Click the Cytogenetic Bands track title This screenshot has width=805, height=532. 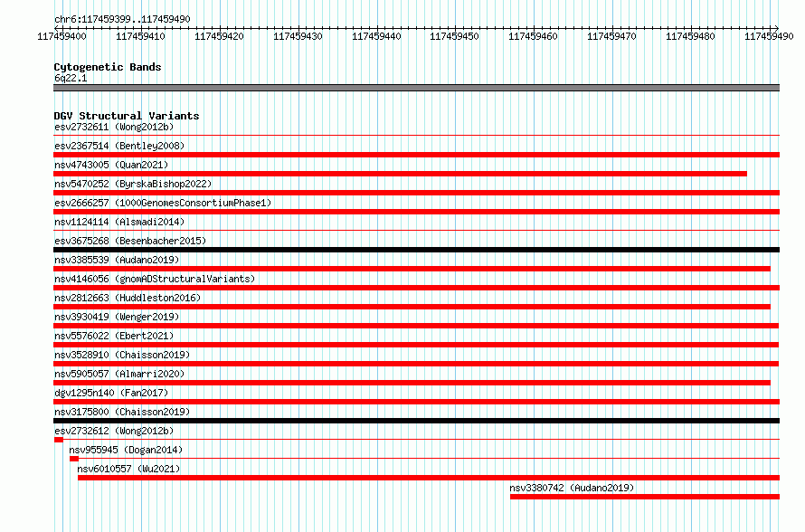[108, 67]
